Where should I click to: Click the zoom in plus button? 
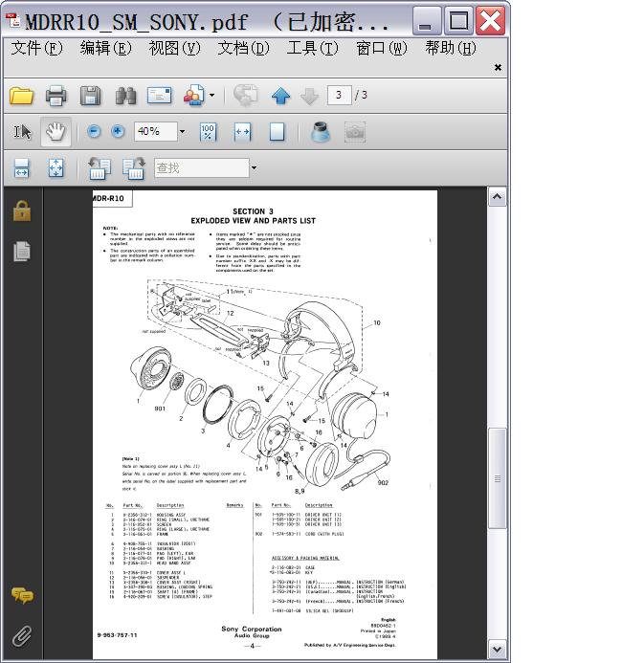pos(118,131)
